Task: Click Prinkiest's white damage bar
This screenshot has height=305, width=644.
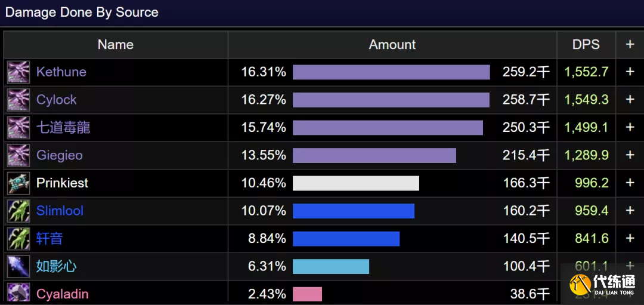Action: coord(356,183)
